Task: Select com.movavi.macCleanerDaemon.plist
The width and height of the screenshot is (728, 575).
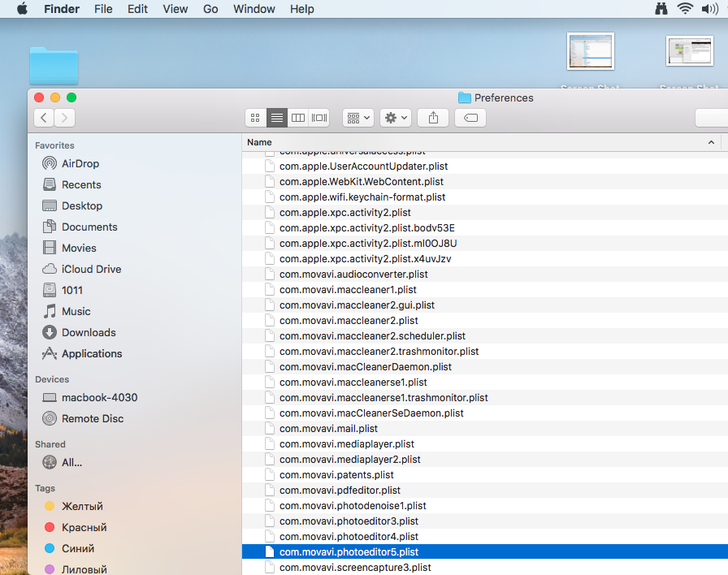Action: pos(485,366)
